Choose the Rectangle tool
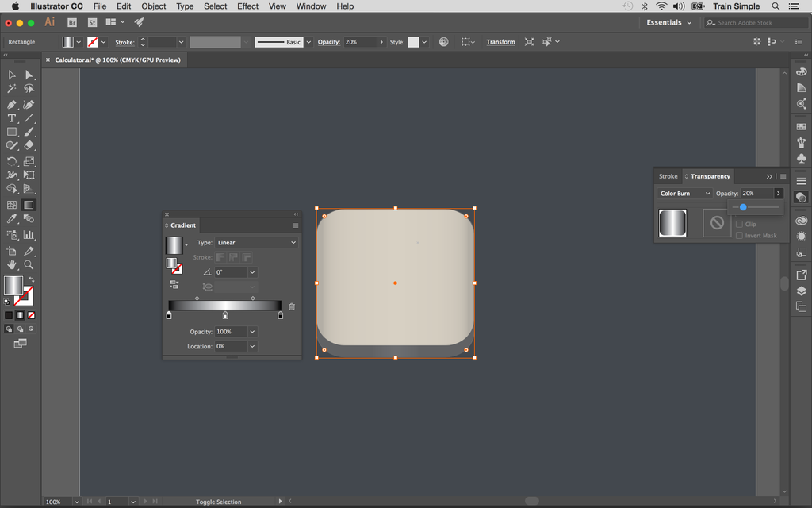 pos(11,132)
